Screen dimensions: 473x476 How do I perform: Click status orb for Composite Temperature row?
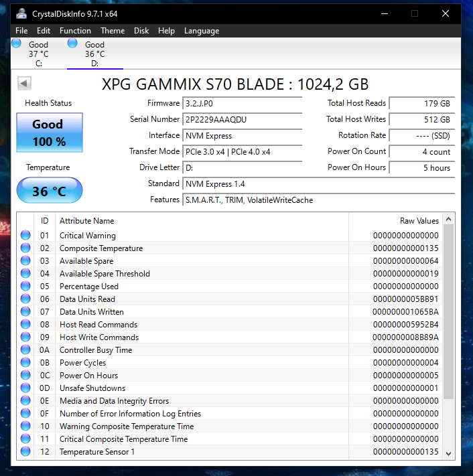25,248
